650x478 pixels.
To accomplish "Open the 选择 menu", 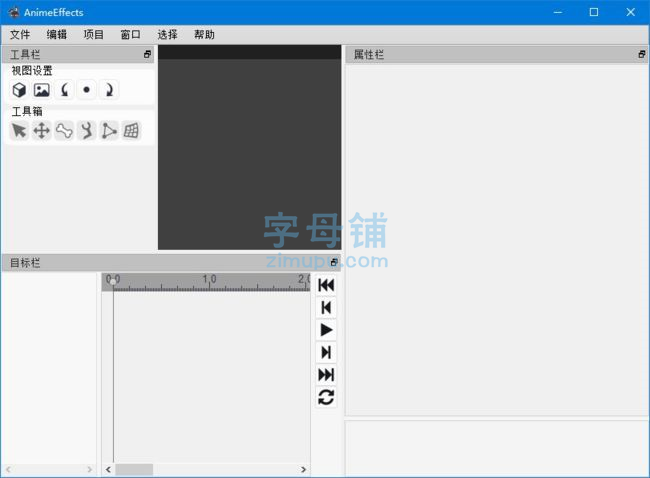I will [167, 34].
